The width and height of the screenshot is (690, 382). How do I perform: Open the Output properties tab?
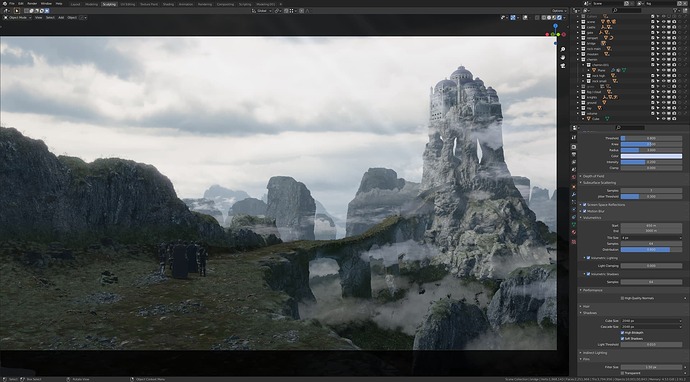(x=574, y=154)
